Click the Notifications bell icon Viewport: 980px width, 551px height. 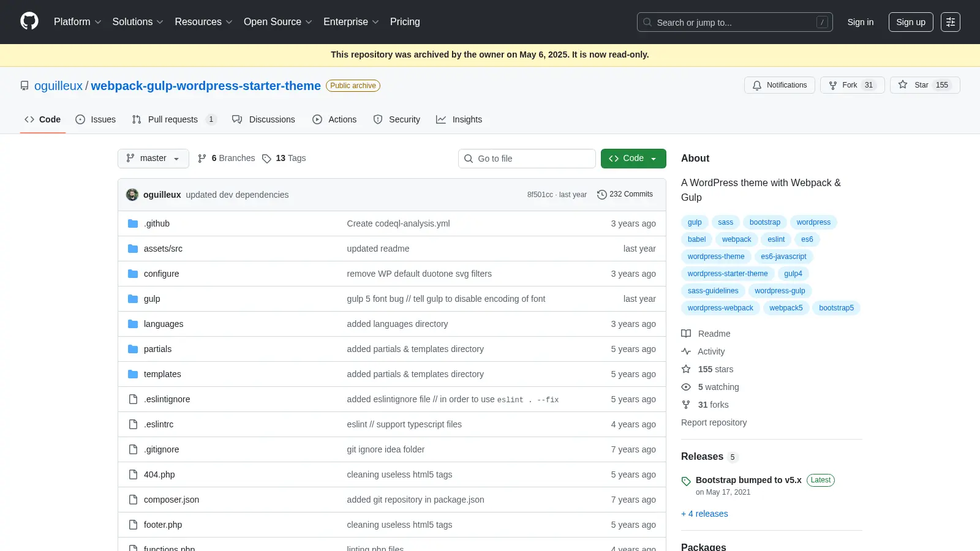click(757, 85)
